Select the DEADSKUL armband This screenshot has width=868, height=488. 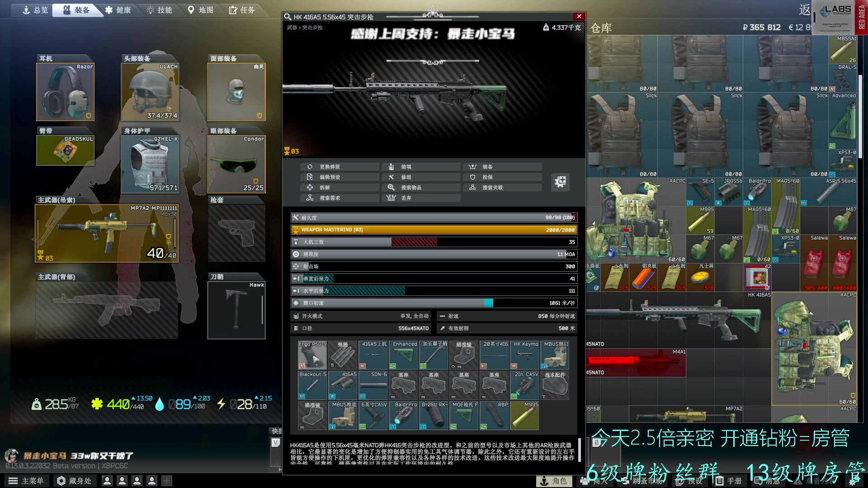(x=65, y=150)
